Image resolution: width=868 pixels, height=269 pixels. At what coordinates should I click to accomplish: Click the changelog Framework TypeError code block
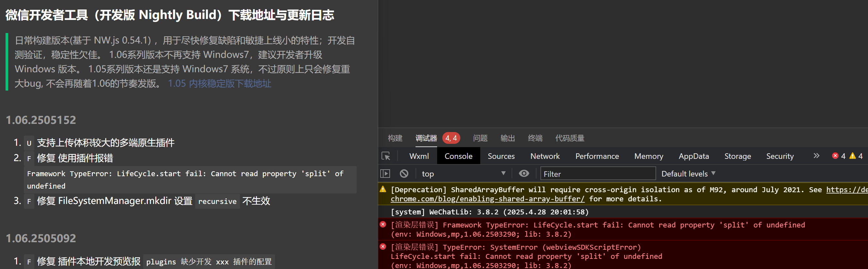click(x=190, y=180)
